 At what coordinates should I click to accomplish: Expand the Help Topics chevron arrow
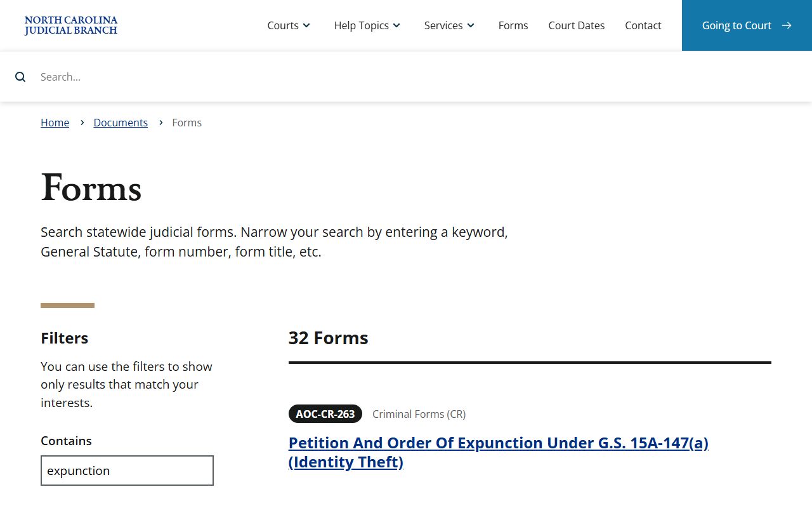pos(396,25)
